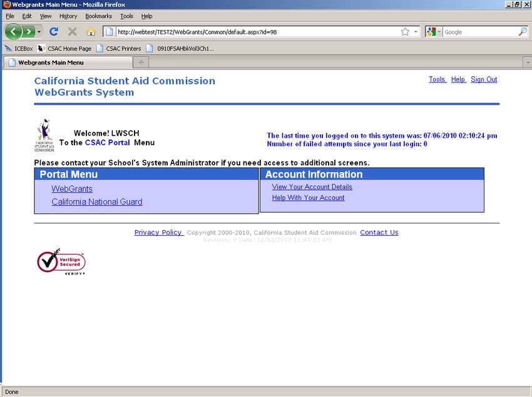The height and width of the screenshot is (397, 532).
Task: Open the WebGrants portal link
Action: 72,189
